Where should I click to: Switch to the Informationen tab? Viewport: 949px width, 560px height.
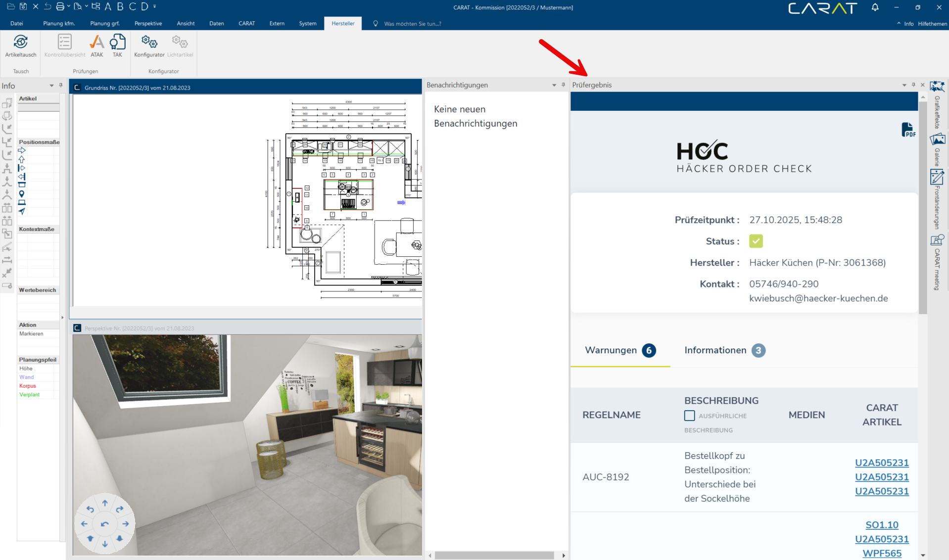coord(724,350)
